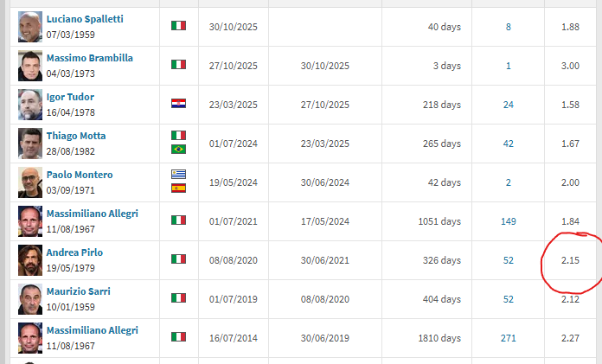The image size is (602, 364).
Task: Click the Italian flag beside Luciano Spalletti
Action: 178,26
